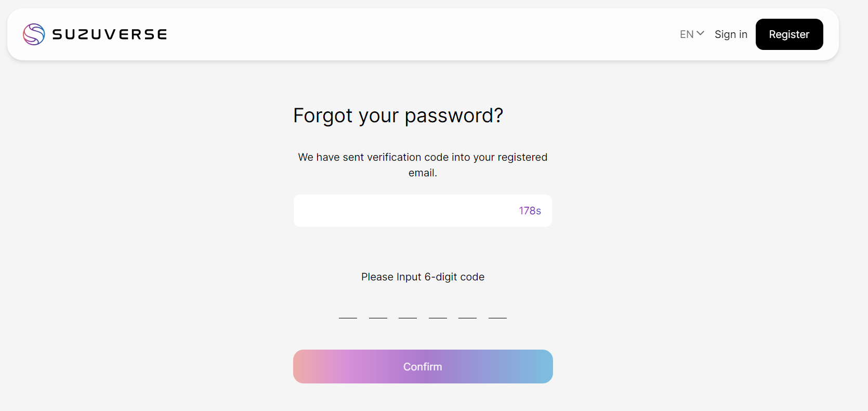Expand the language selector chevron

coord(701,33)
